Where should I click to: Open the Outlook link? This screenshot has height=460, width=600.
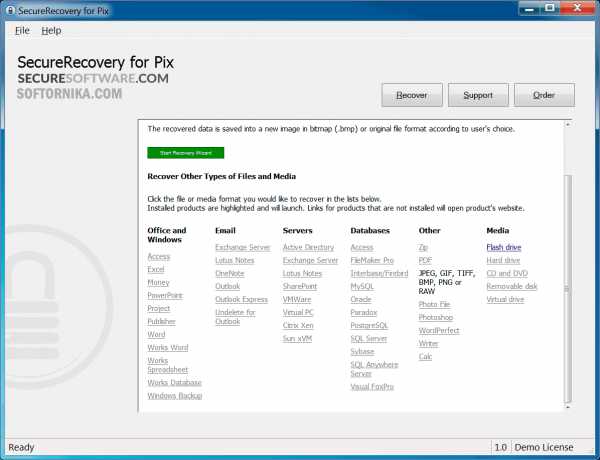228,286
